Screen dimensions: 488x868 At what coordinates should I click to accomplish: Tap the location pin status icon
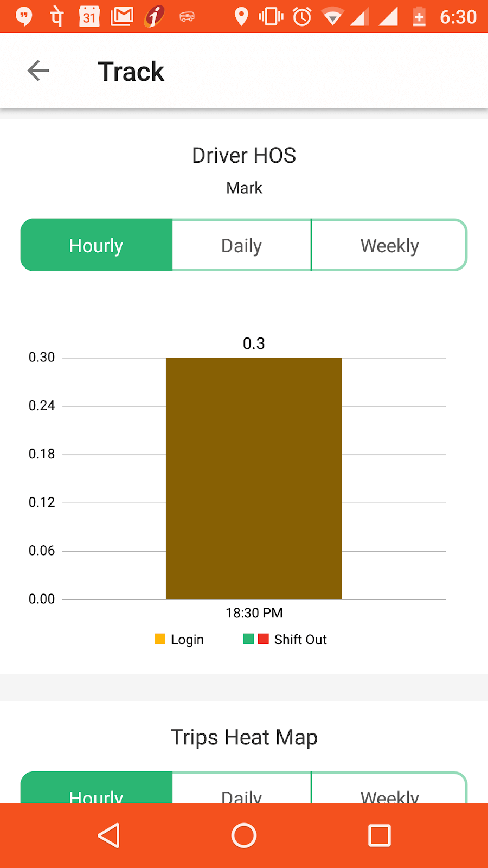(241, 16)
